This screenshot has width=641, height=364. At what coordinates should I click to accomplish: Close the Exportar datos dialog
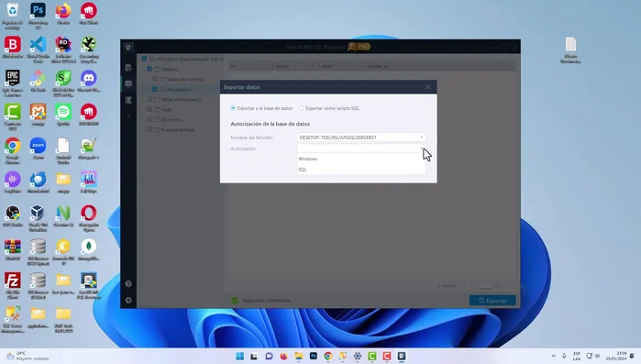coord(428,87)
